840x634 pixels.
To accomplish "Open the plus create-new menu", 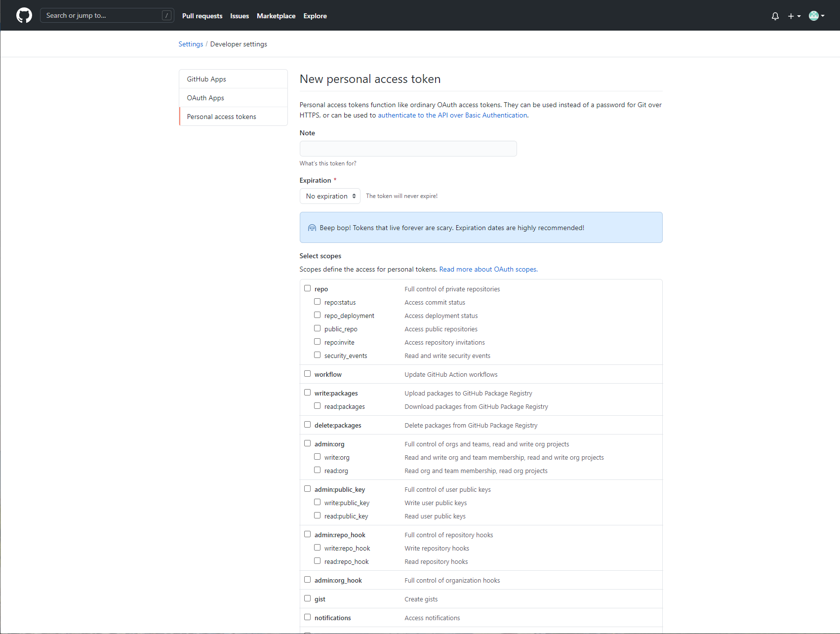I will tap(794, 16).
